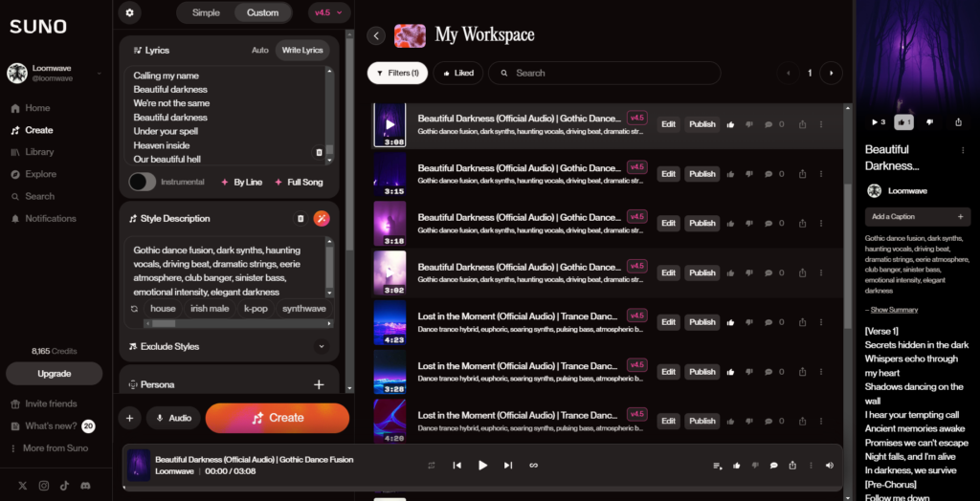This screenshot has height=501, width=980.
Task: Skip to previous track in player
Action: (457, 466)
